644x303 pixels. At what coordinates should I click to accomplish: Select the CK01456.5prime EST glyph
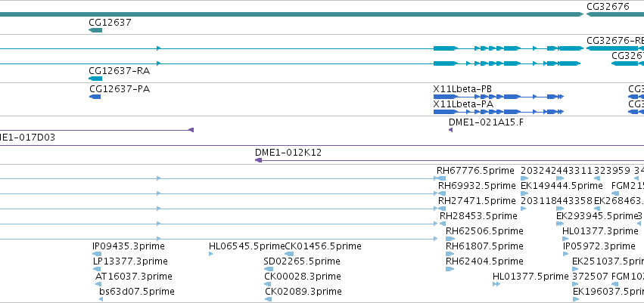point(289,254)
